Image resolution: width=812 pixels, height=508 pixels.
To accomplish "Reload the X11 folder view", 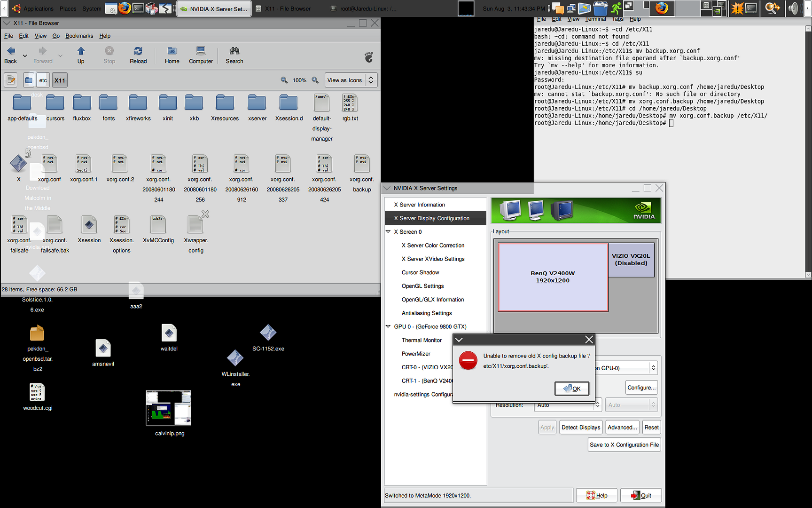I will pos(138,55).
